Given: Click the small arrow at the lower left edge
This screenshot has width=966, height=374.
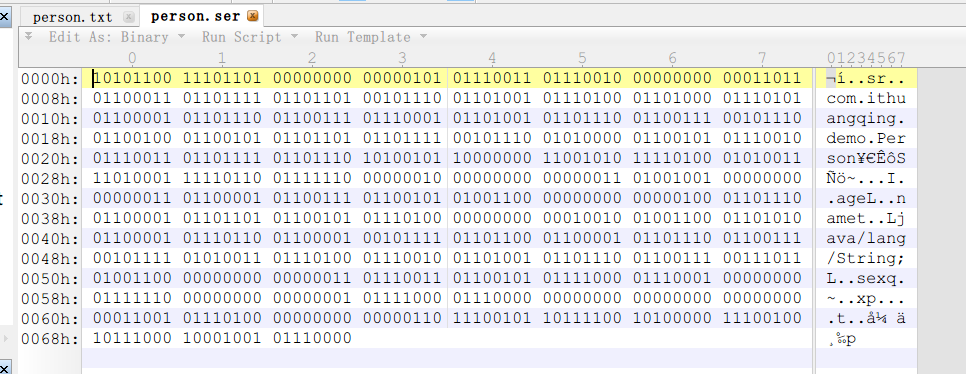Looking at the screenshot, I should (6, 338).
